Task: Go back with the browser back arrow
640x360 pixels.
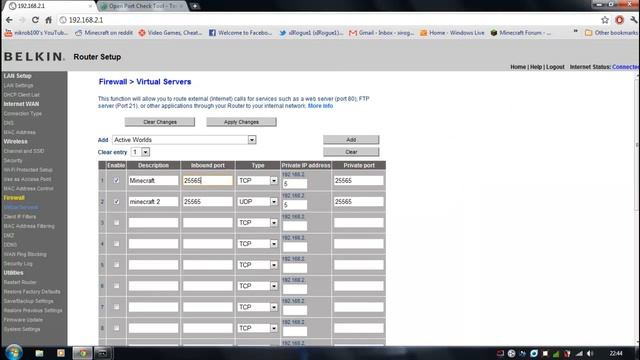Action: point(9,20)
